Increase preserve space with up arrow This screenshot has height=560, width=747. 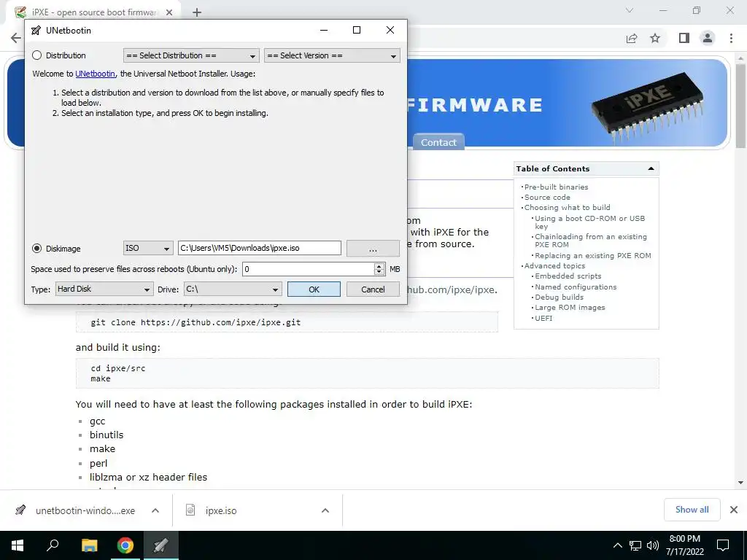(379, 265)
